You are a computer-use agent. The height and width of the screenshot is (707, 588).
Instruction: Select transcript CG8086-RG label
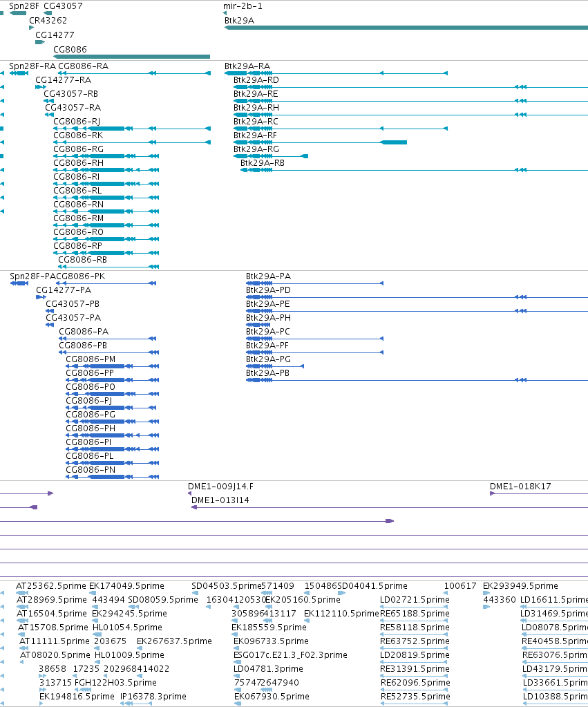pos(79,149)
